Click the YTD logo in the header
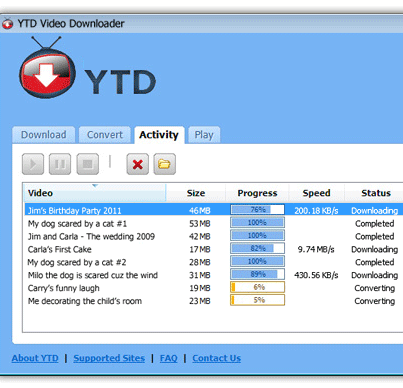403x388 pixels. tap(87, 68)
